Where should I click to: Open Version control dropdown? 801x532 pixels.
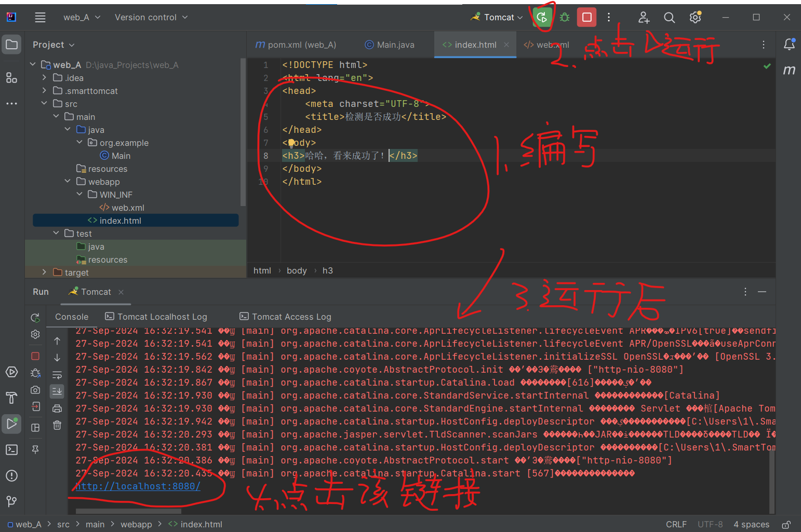tap(151, 17)
